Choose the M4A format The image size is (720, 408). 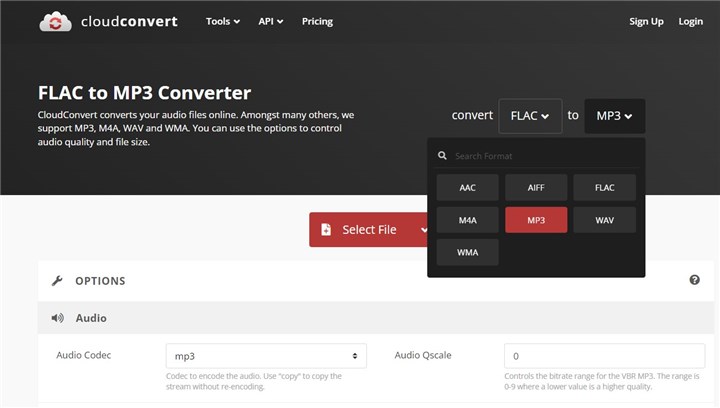click(x=467, y=220)
